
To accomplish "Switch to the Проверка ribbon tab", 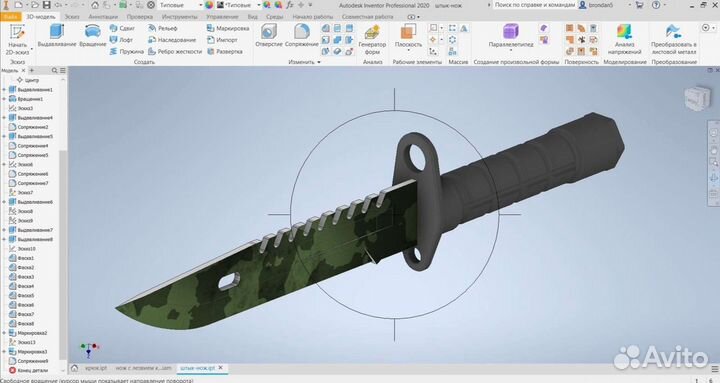I will tap(140, 17).
